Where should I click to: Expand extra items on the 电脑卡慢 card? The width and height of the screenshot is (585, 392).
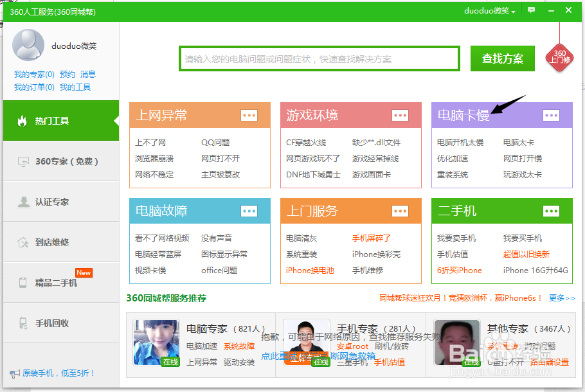(x=551, y=116)
